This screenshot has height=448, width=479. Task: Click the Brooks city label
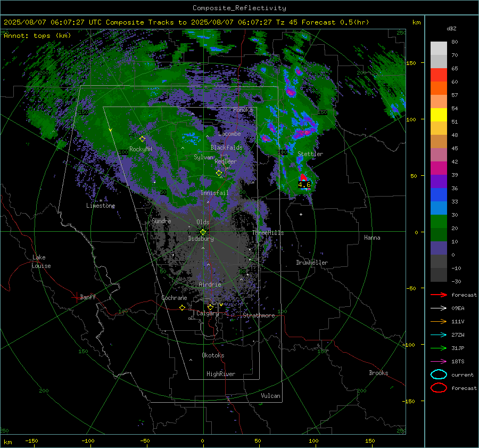pyautogui.click(x=378, y=373)
